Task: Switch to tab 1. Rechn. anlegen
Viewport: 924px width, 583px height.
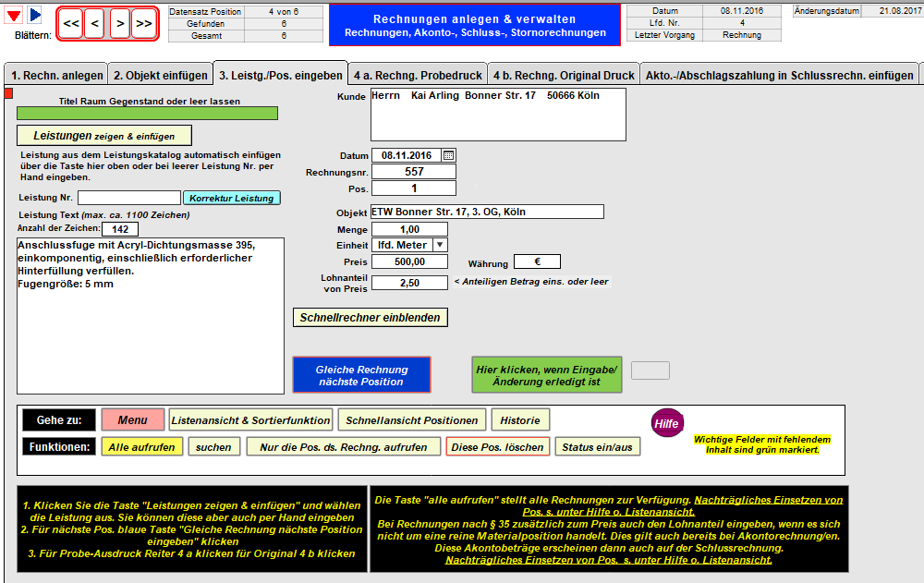Action: point(56,76)
